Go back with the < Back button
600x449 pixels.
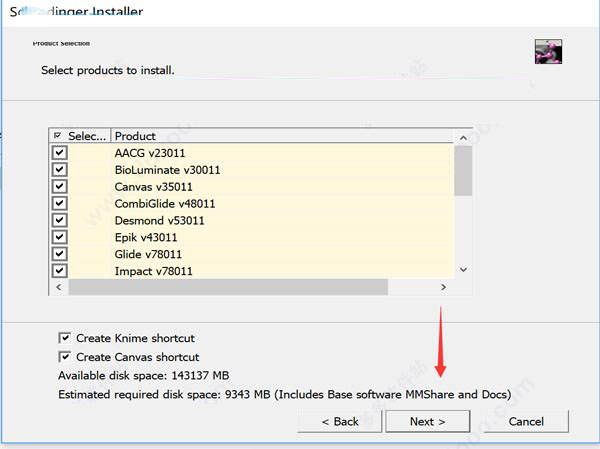[340, 421]
